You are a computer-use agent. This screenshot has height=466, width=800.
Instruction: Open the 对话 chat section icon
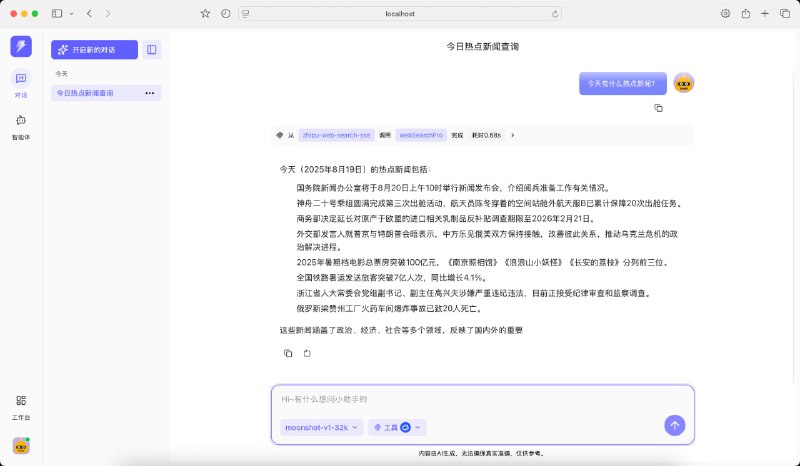point(21,79)
